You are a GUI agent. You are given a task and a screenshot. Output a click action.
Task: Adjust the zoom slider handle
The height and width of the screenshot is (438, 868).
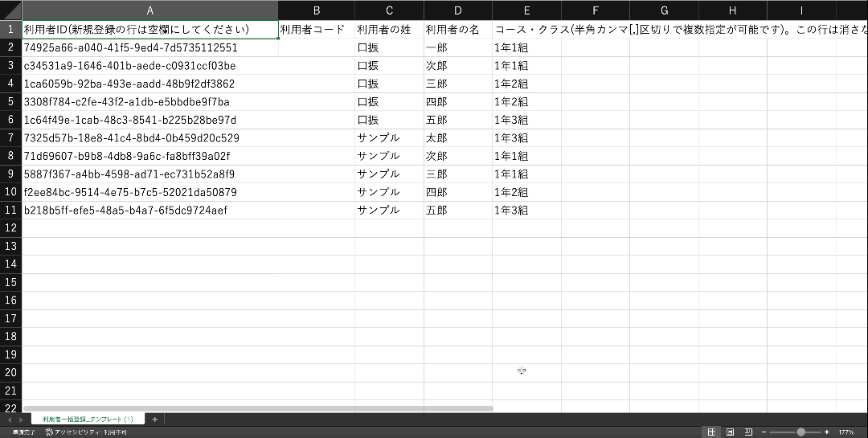[800, 432]
